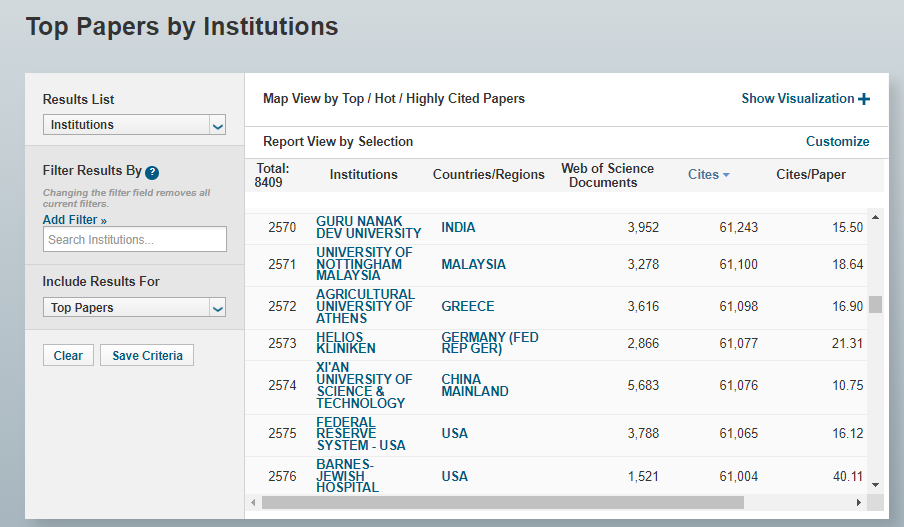904x527 pixels.
Task: Click the cites/paper value 21.31
Action: pyautogui.click(x=848, y=343)
